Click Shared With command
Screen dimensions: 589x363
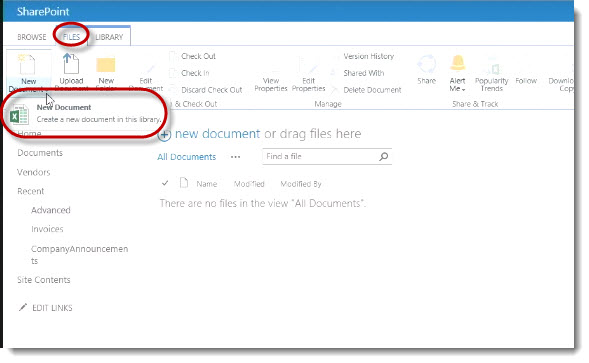[x=363, y=73]
